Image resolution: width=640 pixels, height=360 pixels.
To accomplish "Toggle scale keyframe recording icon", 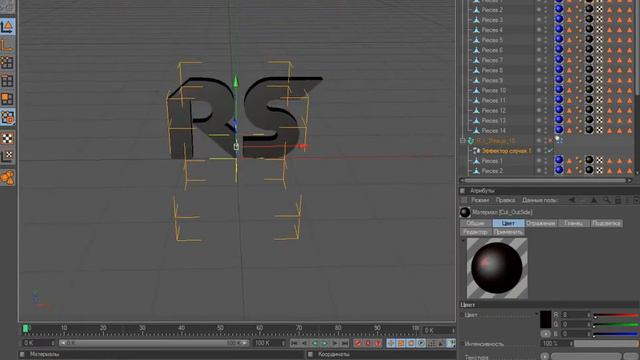I will (x=401, y=343).
